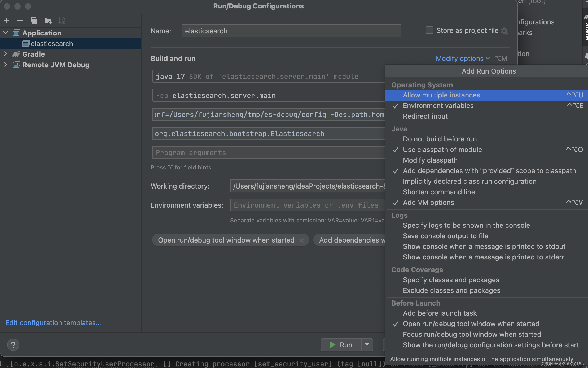588x368 pixels.
Task: Click the Save to folder icon
Action: [48, 21]
